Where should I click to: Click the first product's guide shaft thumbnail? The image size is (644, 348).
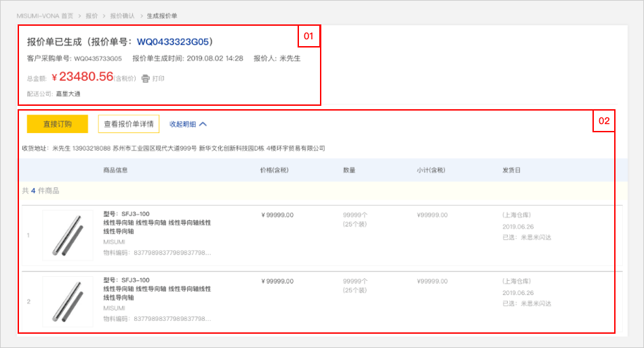[68, 235]
